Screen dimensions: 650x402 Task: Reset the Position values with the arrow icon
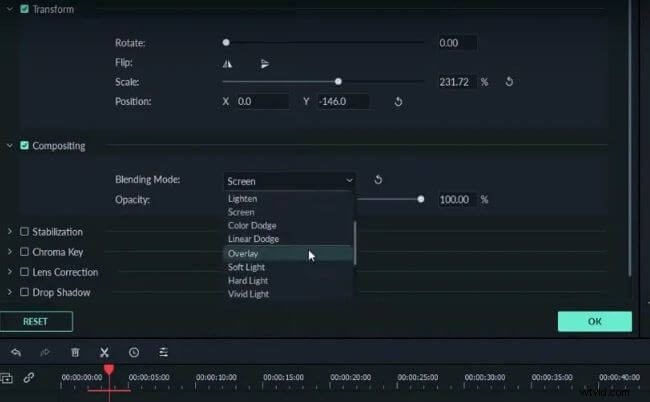[398, 102]
